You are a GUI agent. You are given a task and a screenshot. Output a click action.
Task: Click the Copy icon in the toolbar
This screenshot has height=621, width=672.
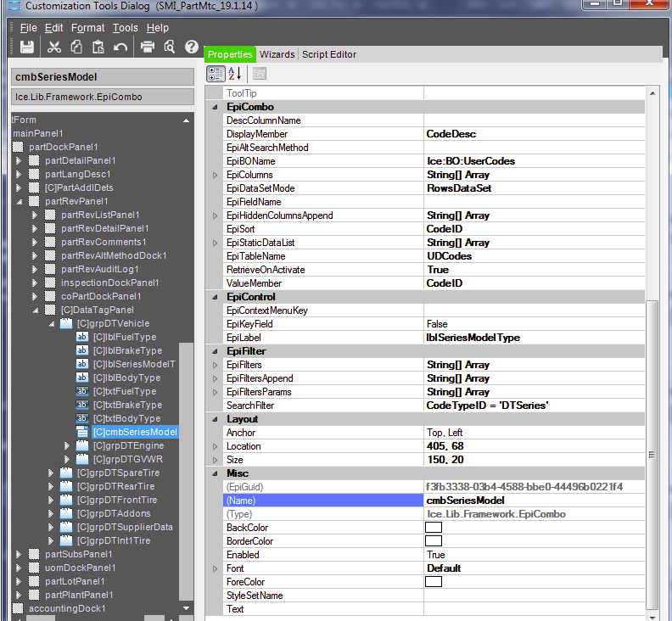coord(76,47)
